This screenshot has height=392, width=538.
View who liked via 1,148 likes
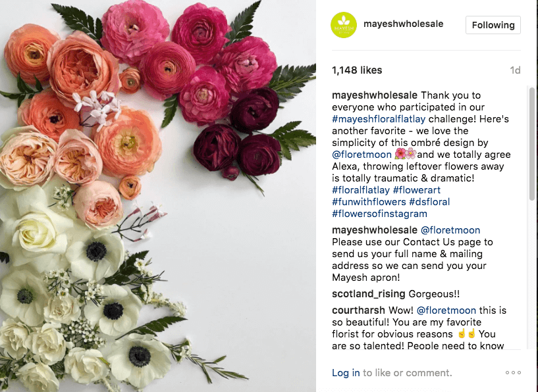point(357,70)
